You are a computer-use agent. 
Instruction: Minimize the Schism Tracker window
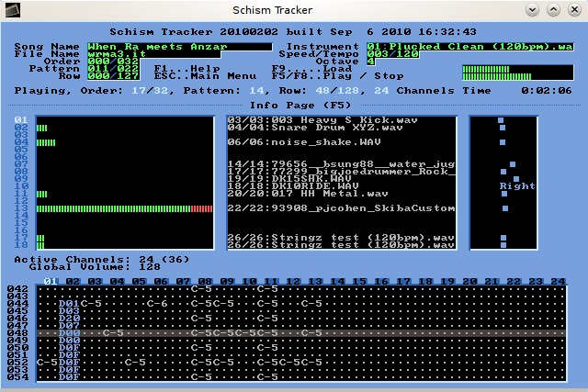[x=532, y=10]
